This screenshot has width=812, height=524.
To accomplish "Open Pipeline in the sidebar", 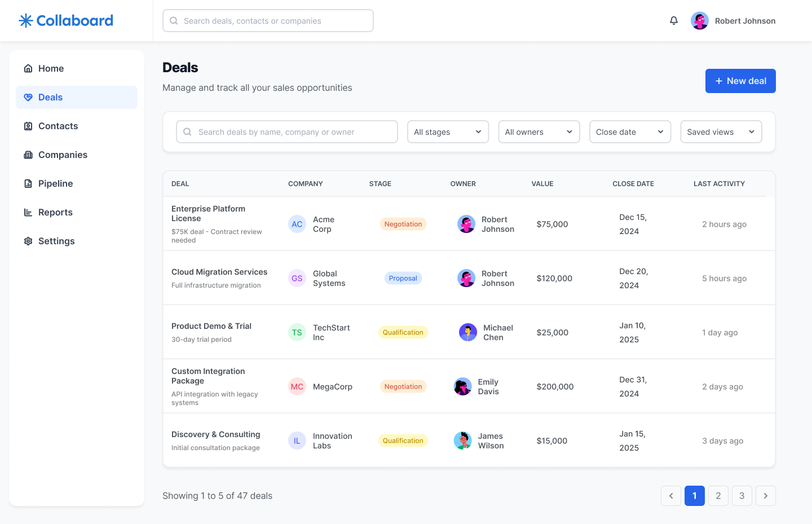I will click(x=55, y=183).
